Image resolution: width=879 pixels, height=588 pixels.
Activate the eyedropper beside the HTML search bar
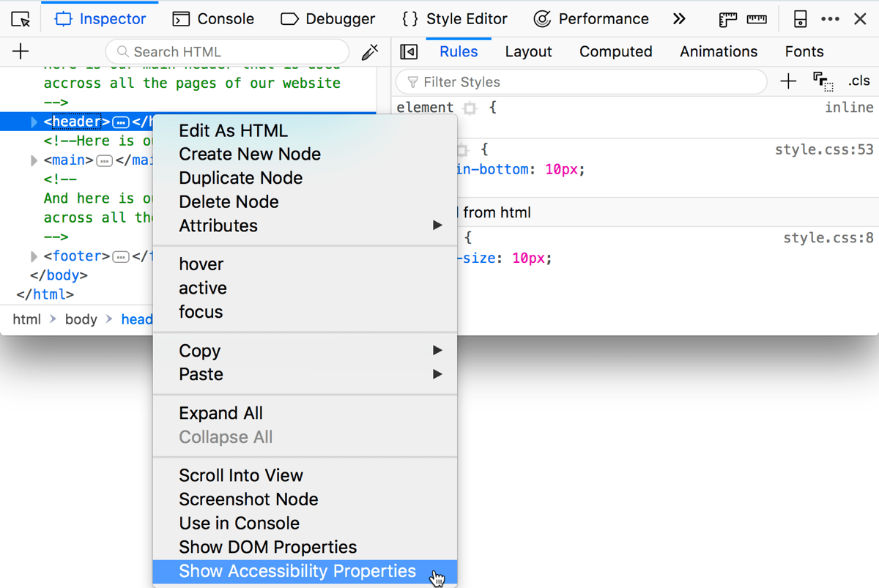(x=370, y=51)
